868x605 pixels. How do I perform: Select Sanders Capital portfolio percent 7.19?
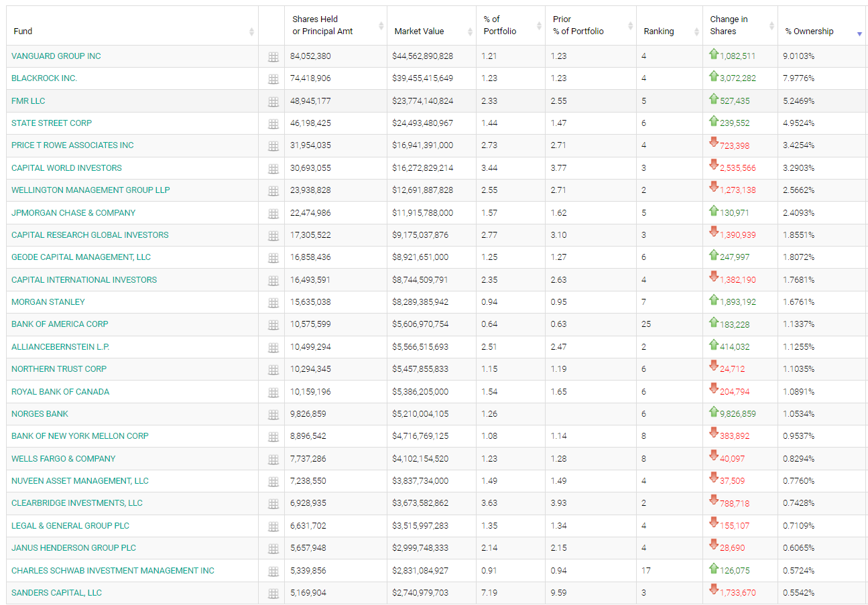[489, 593]
